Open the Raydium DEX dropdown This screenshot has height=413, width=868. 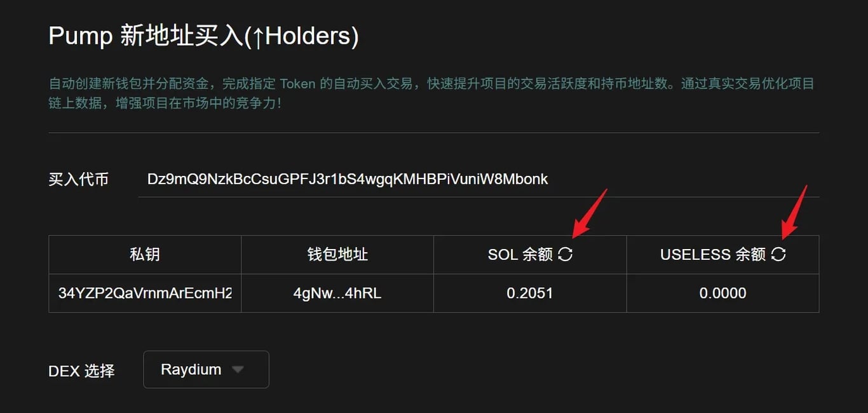coord(206,369)
